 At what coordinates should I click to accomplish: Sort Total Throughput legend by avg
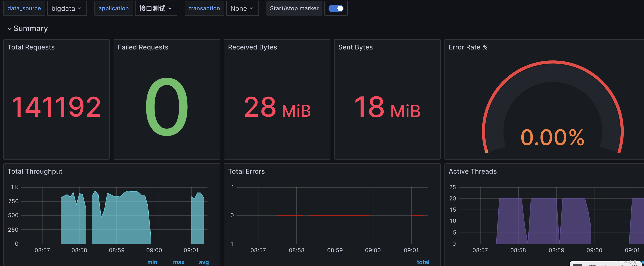[x=204, y=262]
